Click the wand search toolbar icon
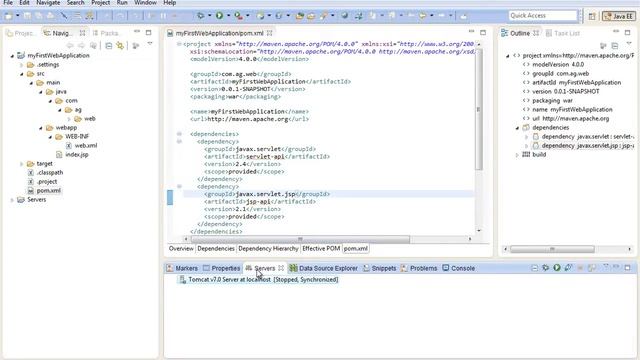640x360 pixels. (324, 16)
